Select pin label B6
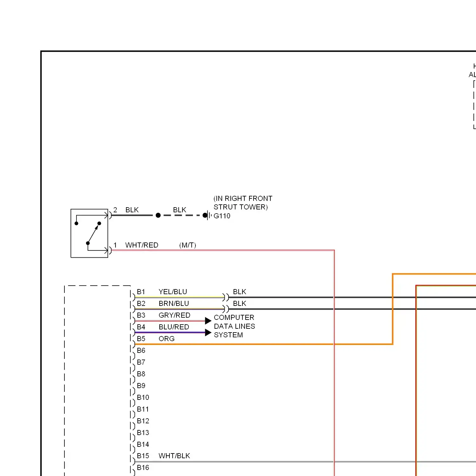476x476 pixels. tap(141, 350)
